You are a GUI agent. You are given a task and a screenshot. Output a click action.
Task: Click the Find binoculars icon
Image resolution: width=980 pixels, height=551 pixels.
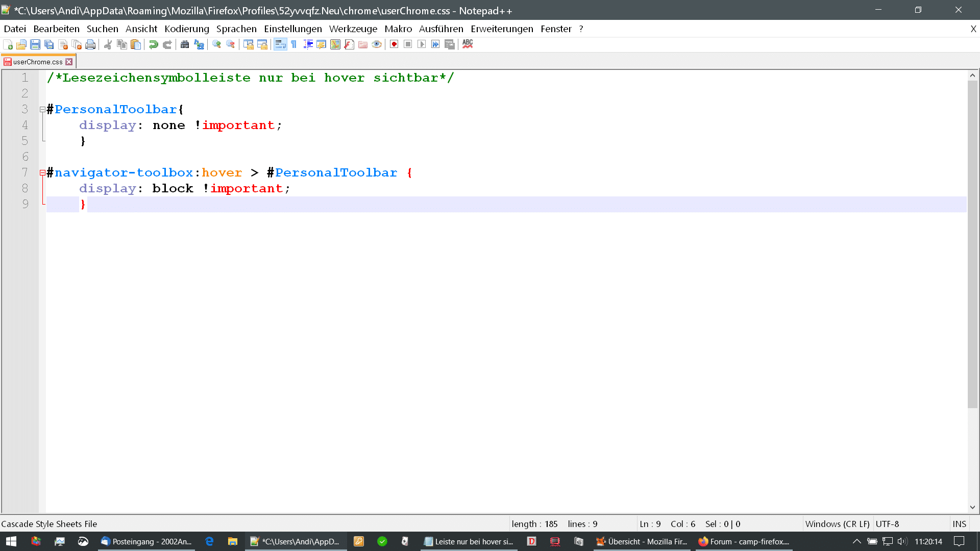point(185,44)
